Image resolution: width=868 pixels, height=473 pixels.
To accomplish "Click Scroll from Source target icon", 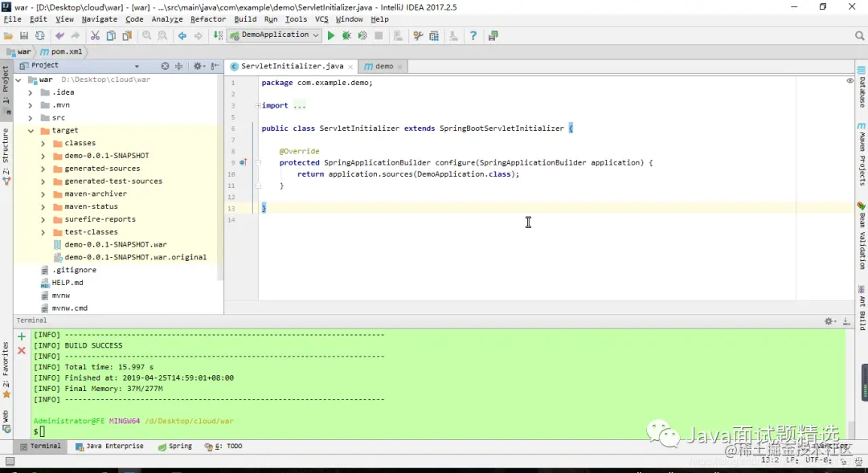I will (165, 66).
